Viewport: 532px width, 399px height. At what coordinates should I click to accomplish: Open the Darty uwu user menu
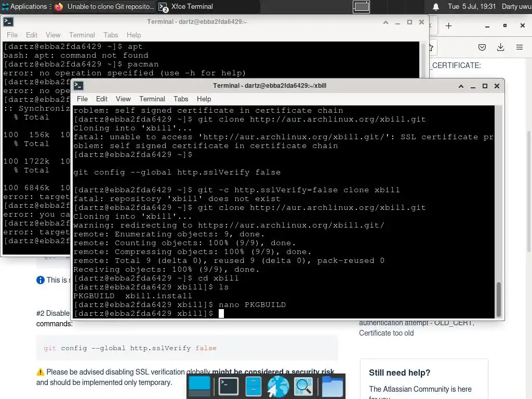516,6
